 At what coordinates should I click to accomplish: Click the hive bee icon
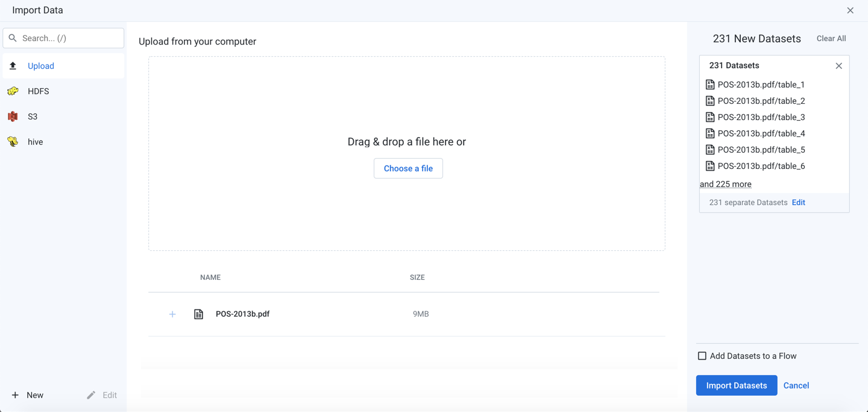point(13,142)
